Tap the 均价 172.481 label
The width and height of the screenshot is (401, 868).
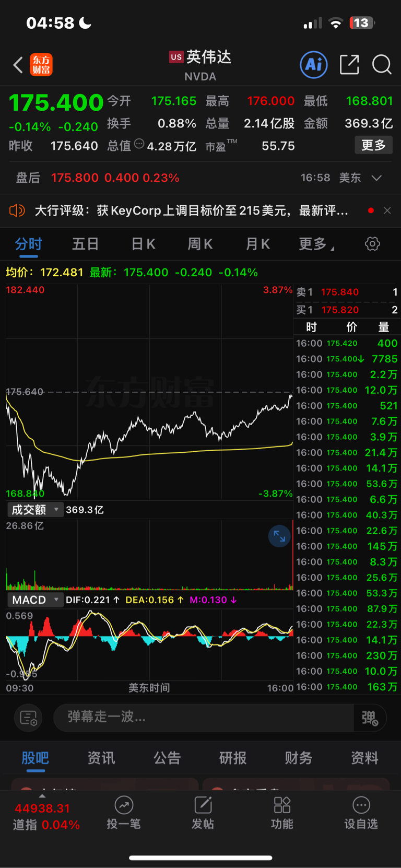(44, 273)
